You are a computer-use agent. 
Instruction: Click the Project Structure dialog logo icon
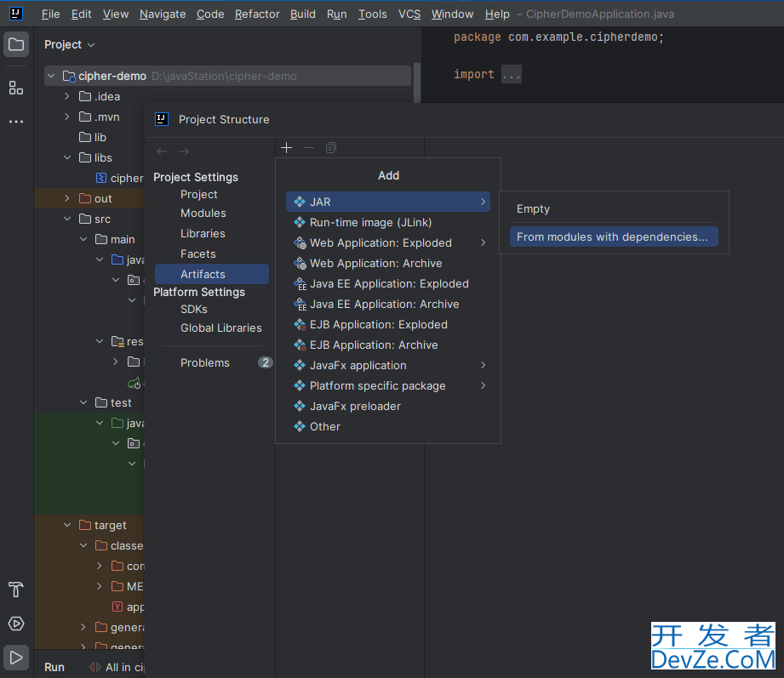click(x=162, y=119)
